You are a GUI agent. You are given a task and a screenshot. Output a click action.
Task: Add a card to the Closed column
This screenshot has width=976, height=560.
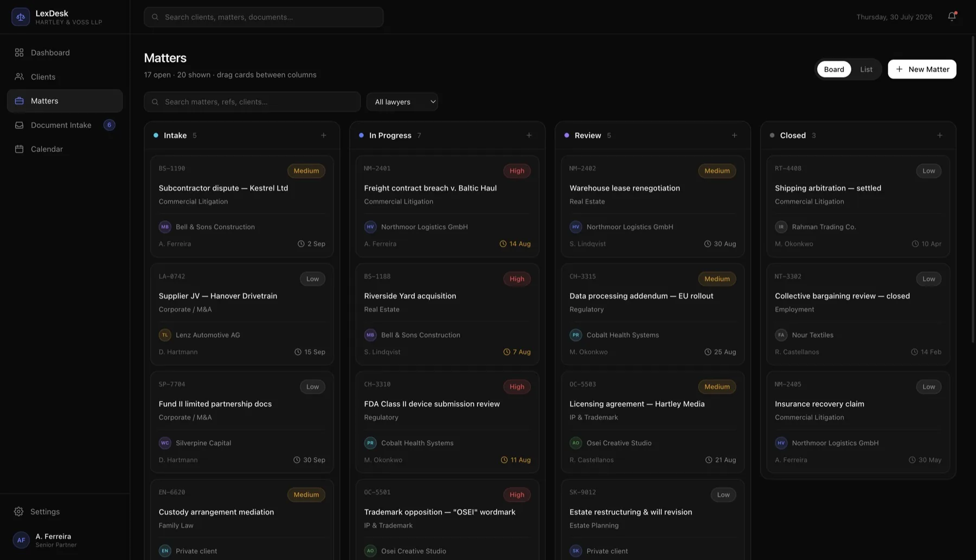tap(940, 136)
